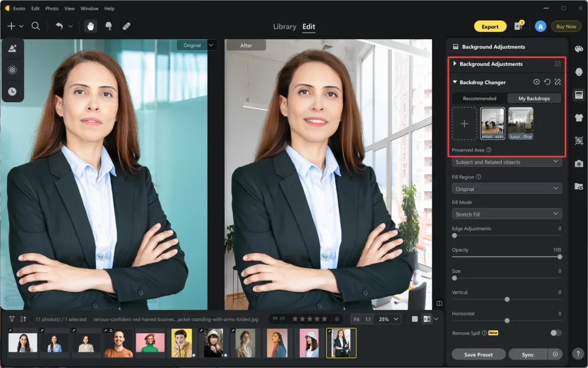Screen dimensions: 588x368
Task: Click the magnifier zoom tool
Action: [35, 26]
